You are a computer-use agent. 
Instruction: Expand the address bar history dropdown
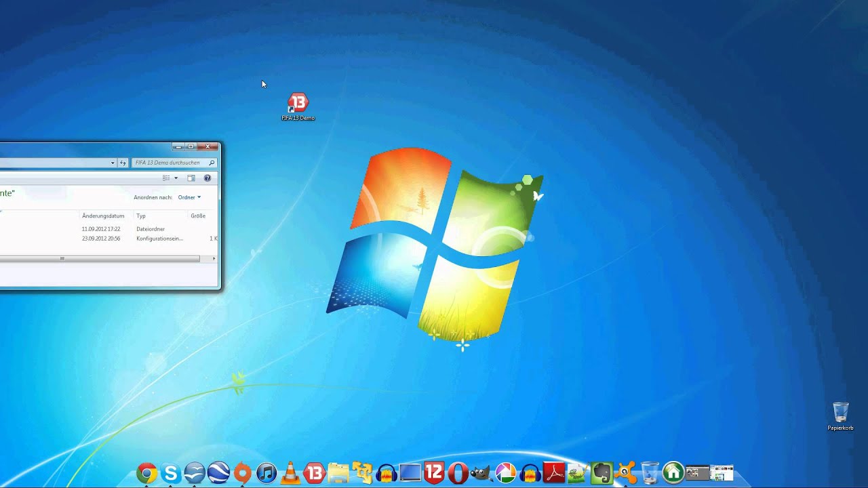[x=113, y=163]
